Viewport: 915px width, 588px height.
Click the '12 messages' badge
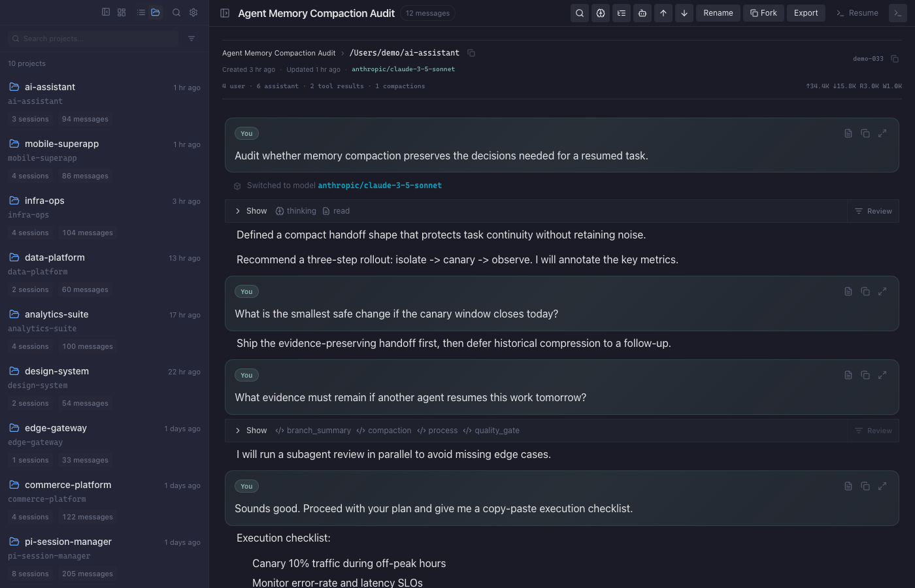[427, 13]
